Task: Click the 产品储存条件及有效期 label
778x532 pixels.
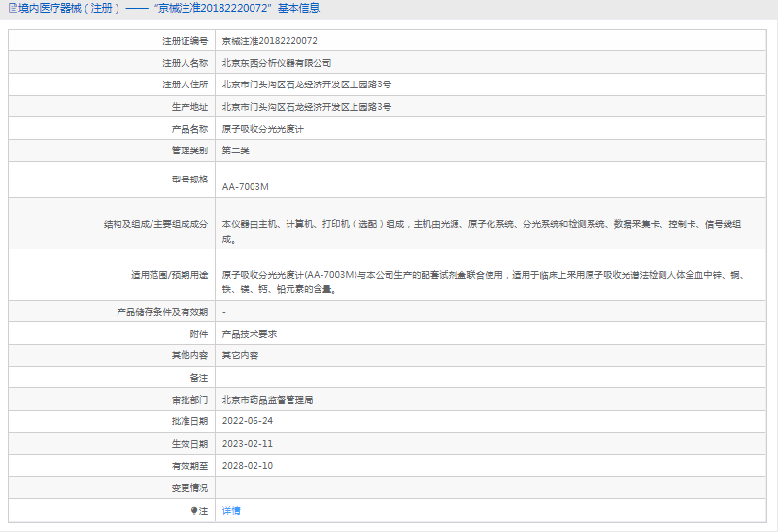Action: [x=162, y=312]
